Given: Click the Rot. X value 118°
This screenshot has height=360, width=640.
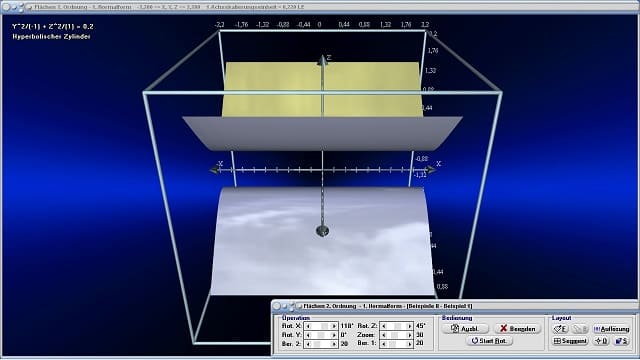Looking at the screenshot, I should click(x=347, y=326).
